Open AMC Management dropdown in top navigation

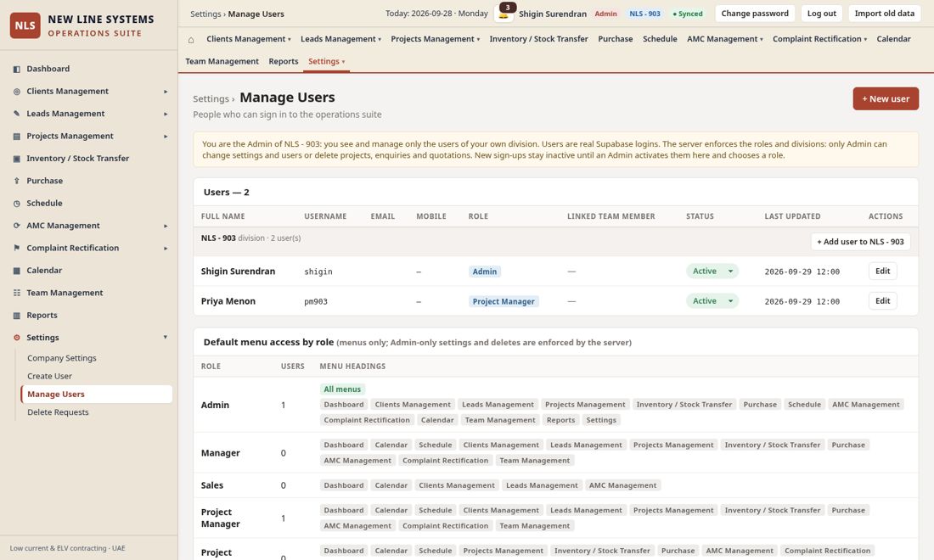pyautogui.click(x=725, y=39)
